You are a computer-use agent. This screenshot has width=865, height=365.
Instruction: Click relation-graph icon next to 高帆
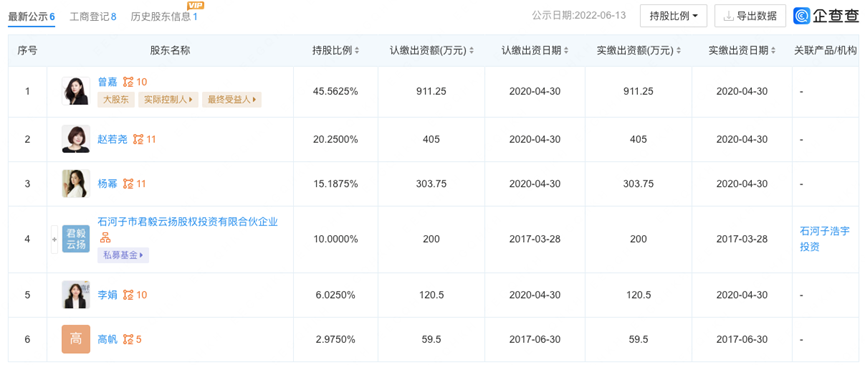129,340
